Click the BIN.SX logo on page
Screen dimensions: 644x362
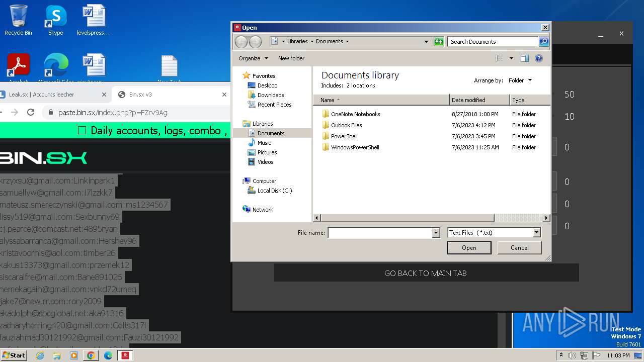(43, 158)
